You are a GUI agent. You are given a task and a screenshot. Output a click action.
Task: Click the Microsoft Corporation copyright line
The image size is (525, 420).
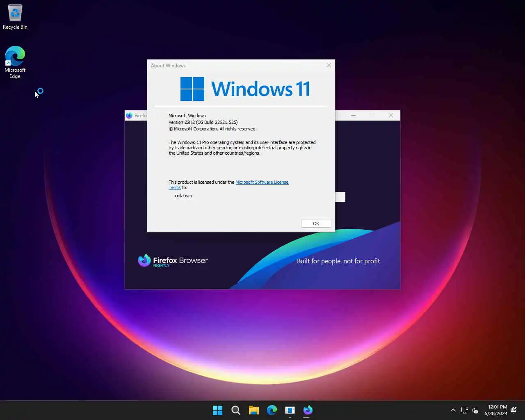coord(212,129)
